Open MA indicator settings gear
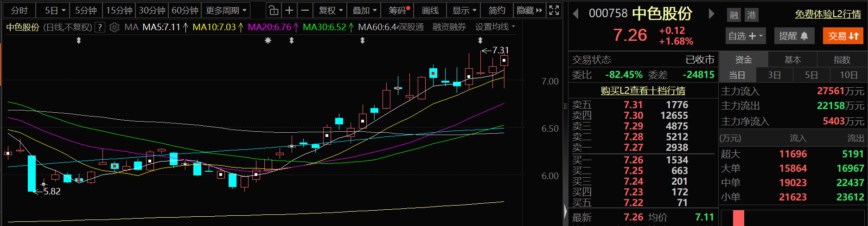Image resolution: width=868 pixels, height=226 pixels. [115, 27]
